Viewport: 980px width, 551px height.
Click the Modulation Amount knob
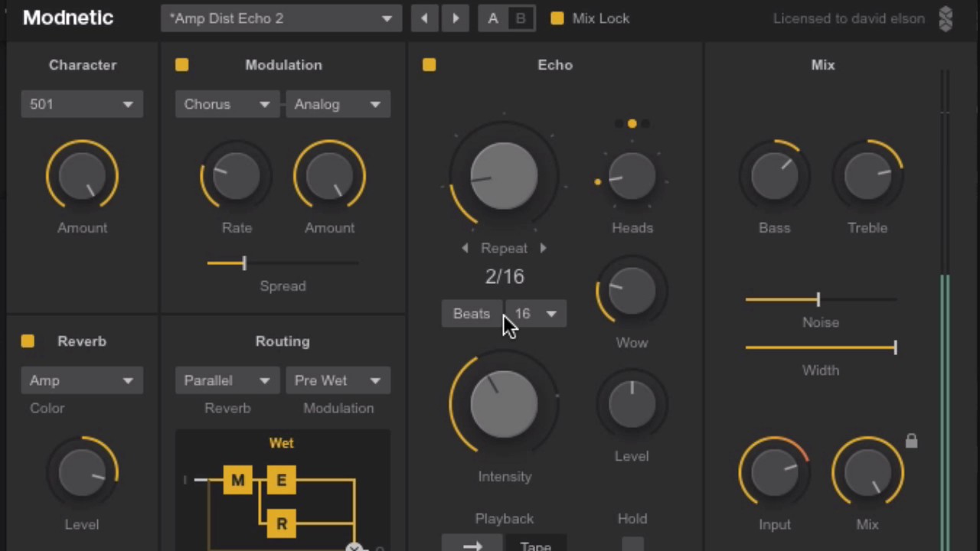[329, 175]
